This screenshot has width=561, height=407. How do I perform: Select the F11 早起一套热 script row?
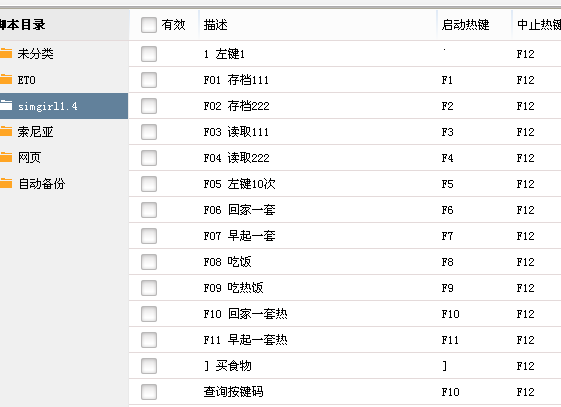tap(345, 340)
